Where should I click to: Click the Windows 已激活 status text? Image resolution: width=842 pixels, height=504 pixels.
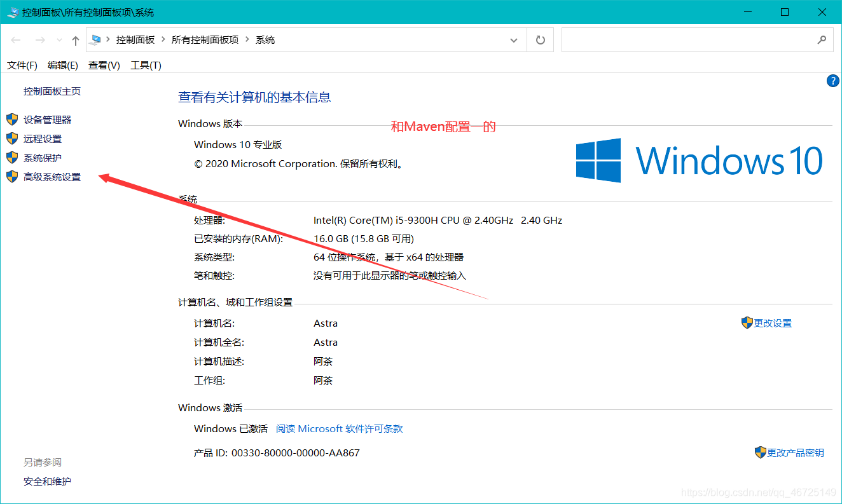point(231,428)
